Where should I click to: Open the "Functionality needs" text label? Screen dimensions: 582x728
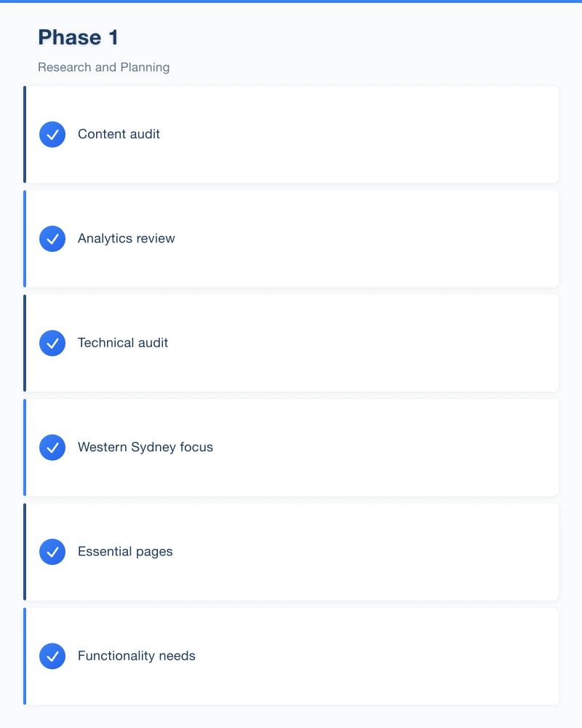click(x=137, y=656)
